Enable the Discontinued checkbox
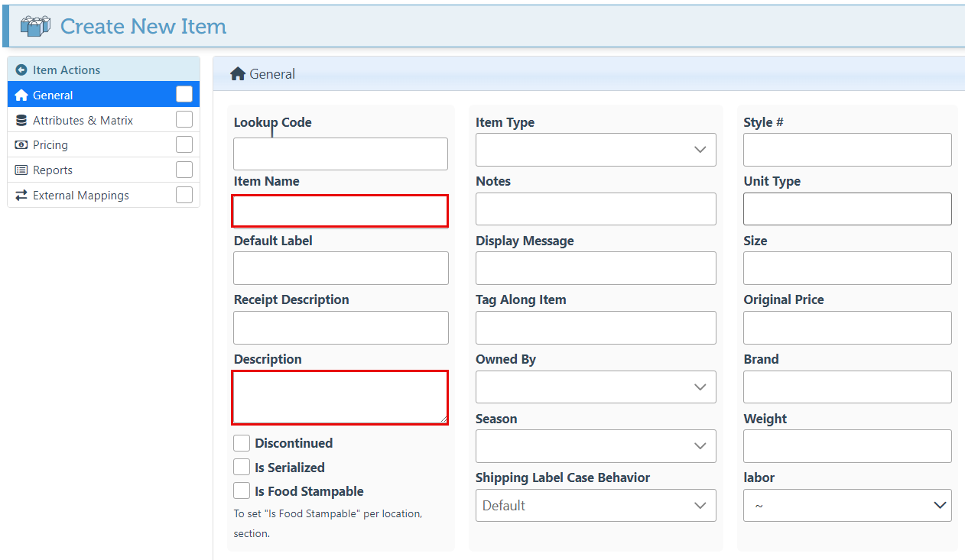This screenshot has height=560, width=965. pos(242,443)
